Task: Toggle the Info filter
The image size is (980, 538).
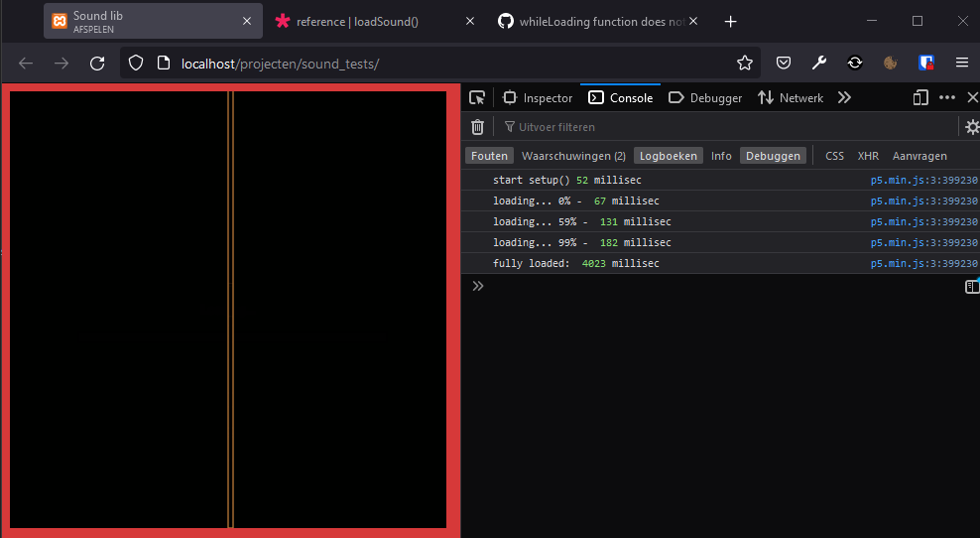Action: point(721,156)
